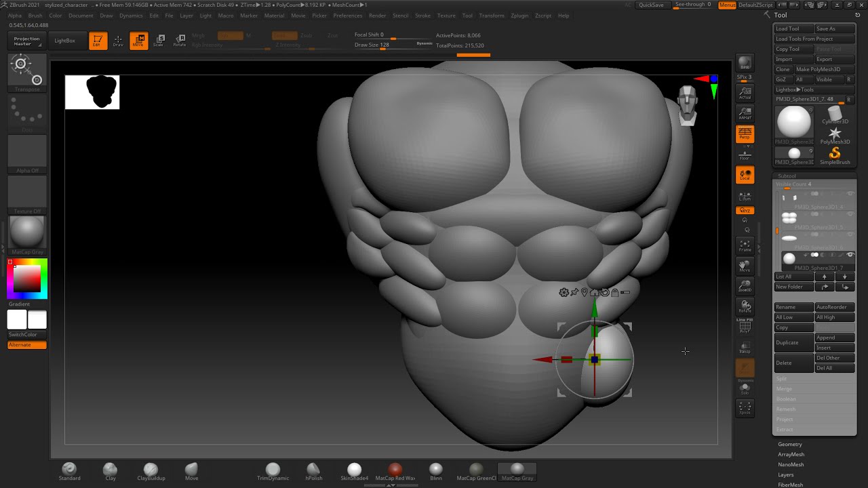Click the QuickSave button
This screenshot has height=488, width=868.
[652, 5]
